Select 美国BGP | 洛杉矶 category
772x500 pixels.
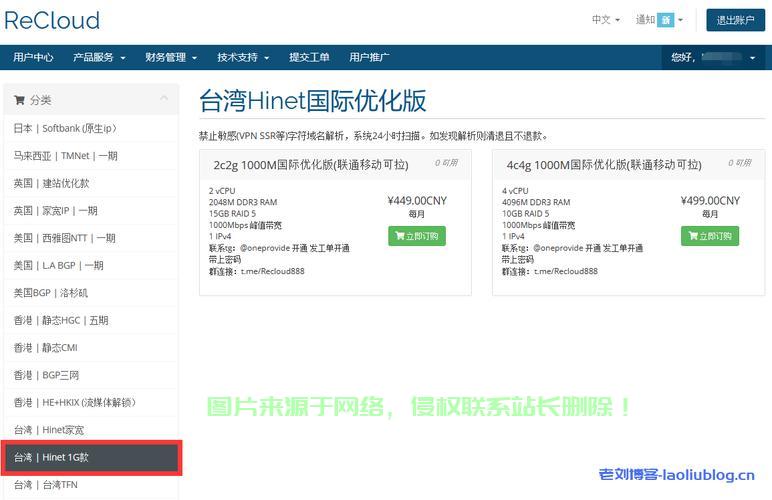point(91,293)
